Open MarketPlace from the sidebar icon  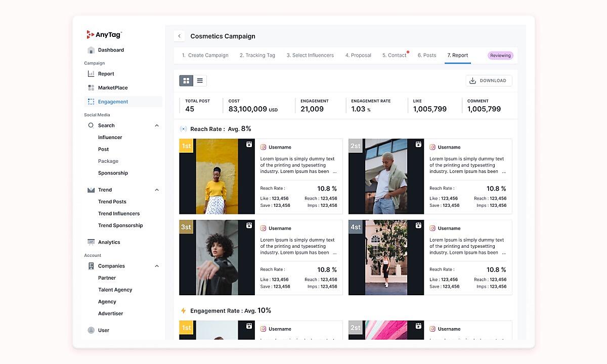[x=91, y=88]
